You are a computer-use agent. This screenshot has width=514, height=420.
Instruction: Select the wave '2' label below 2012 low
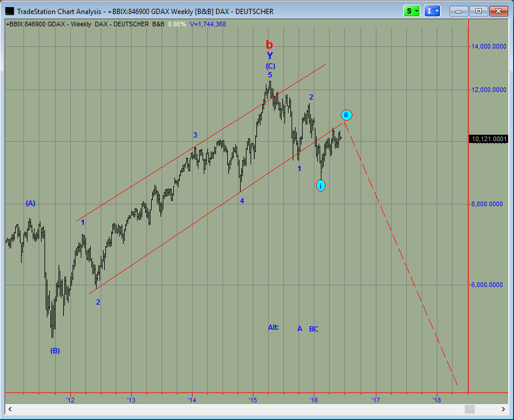(98, 302)
